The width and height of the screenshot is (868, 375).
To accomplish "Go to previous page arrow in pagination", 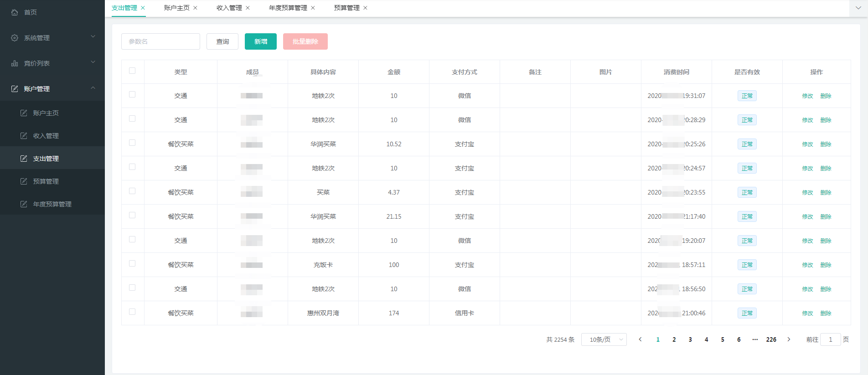I will point(640,339).
